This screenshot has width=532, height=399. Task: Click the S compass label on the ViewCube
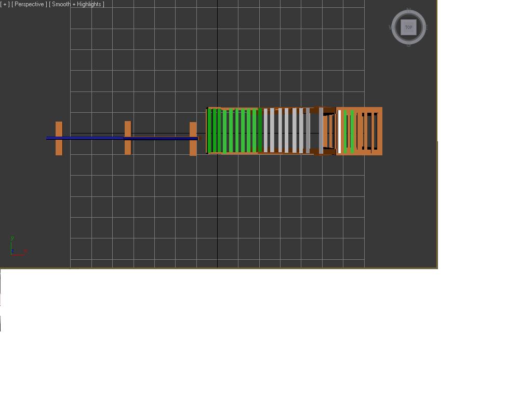[x=408, y=45]
